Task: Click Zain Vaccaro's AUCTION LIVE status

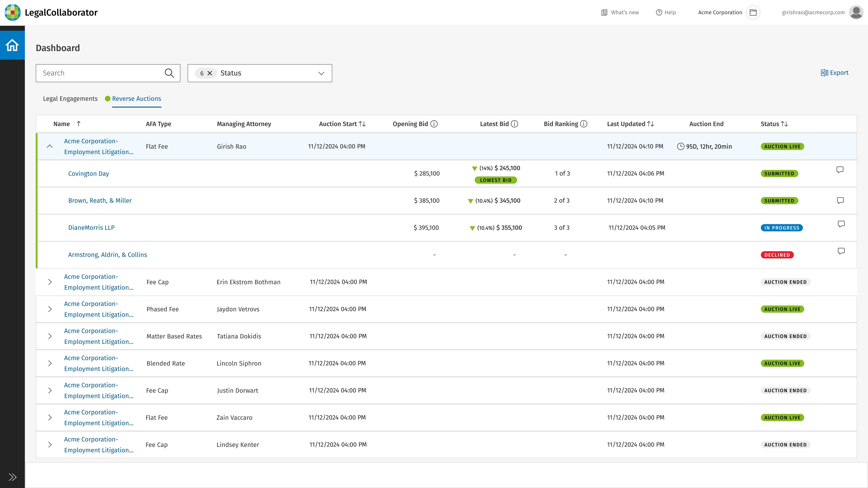Action: (782, 418)
